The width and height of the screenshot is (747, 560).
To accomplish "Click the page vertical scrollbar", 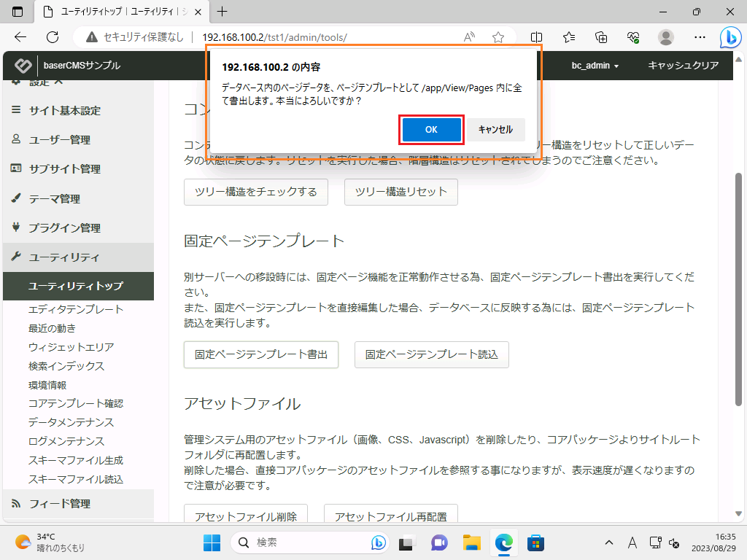I will [740, 292].
